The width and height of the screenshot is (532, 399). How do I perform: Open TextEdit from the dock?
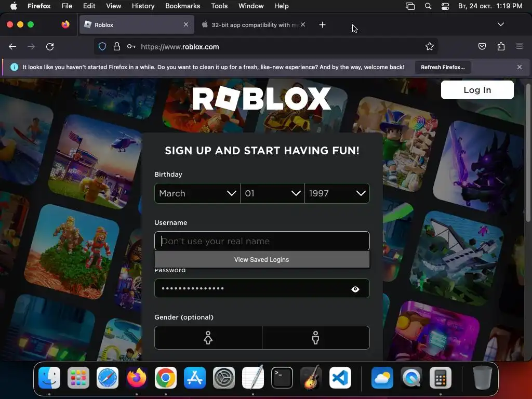[x=253, y=378]
